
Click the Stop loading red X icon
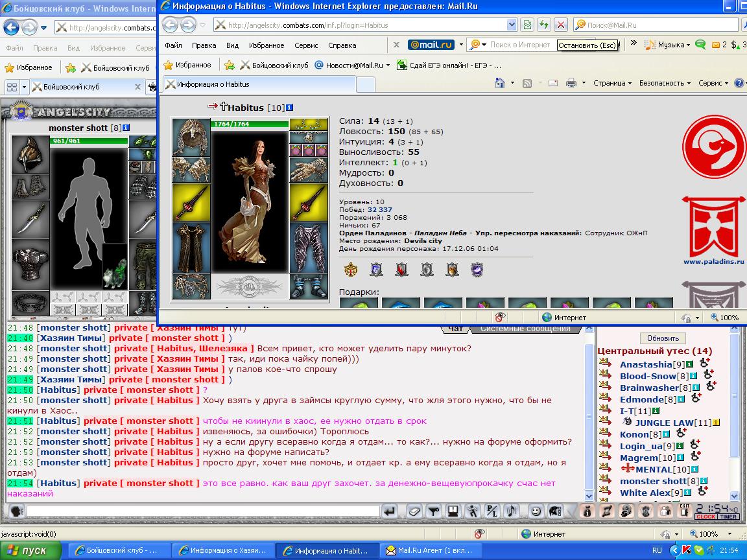[561, 25]
